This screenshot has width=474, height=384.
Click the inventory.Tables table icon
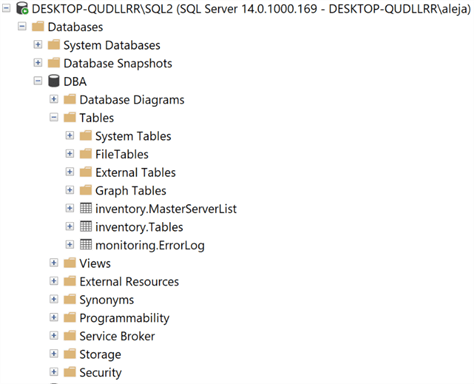[x=86, y=226]
